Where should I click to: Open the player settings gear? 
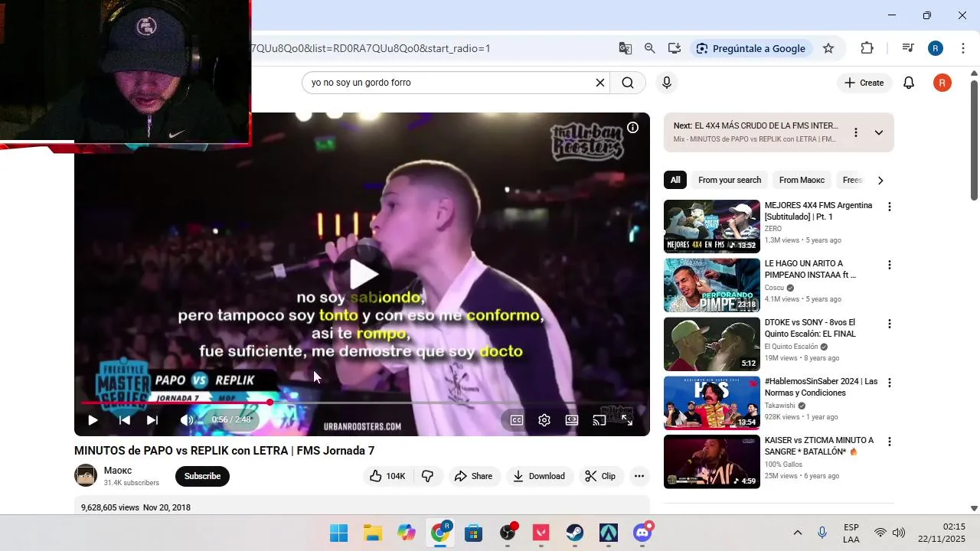coord(544,420)
